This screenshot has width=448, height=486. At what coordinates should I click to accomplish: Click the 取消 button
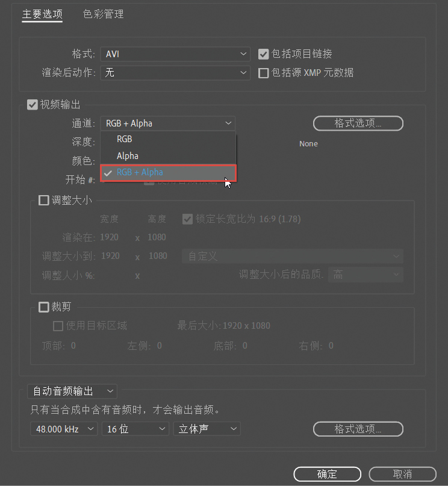click(x=402, y=474)
